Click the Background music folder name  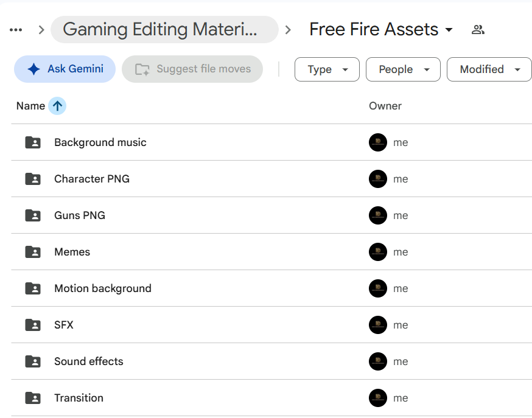pos(100,142)
